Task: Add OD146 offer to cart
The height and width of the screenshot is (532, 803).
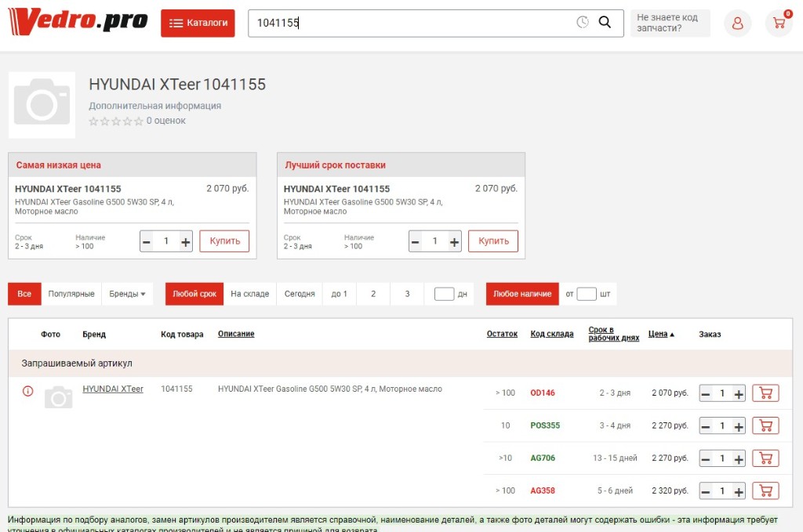Action: point(765,393)
